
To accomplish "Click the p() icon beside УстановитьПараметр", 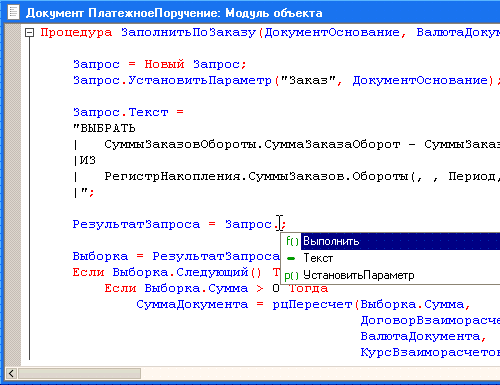I will click(x=291, y=276).
